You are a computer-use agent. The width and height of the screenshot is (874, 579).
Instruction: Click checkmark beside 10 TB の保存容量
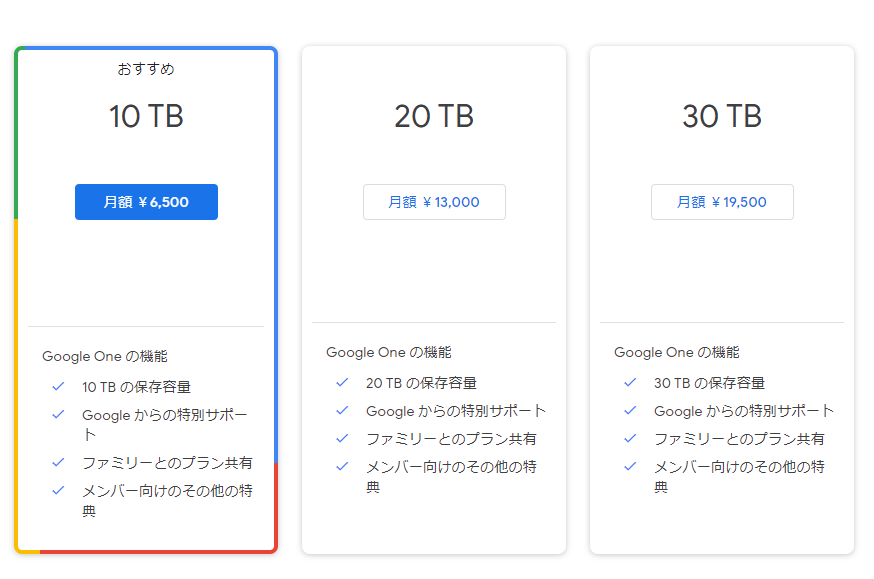58,386
